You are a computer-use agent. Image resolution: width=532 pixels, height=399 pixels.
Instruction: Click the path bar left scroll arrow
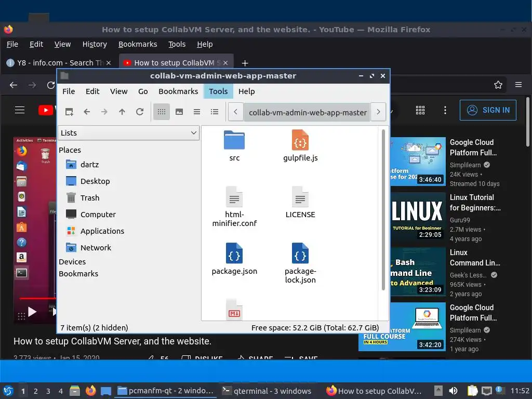[x=235, y=112]
